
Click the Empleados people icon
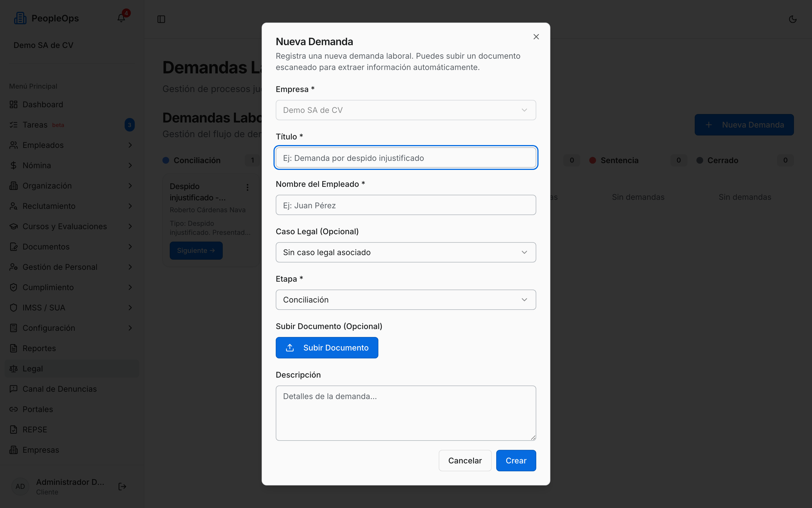coord(14,145)
